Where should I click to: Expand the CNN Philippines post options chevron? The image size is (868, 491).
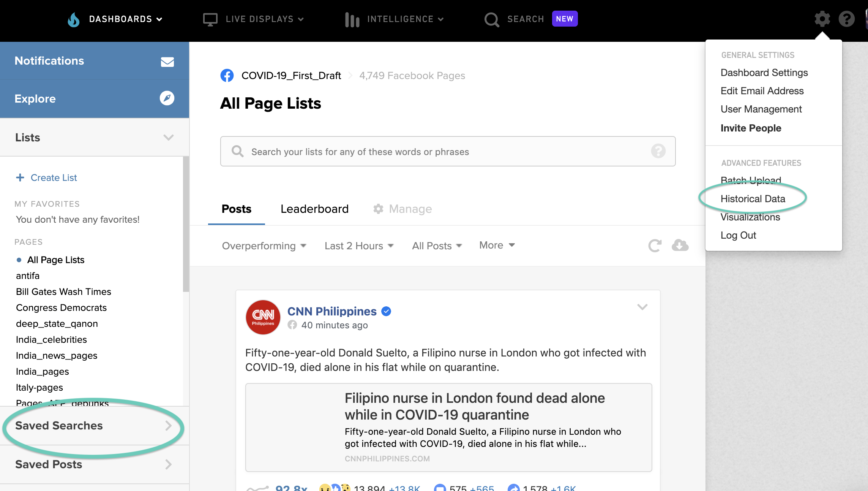tap(642, 307)
